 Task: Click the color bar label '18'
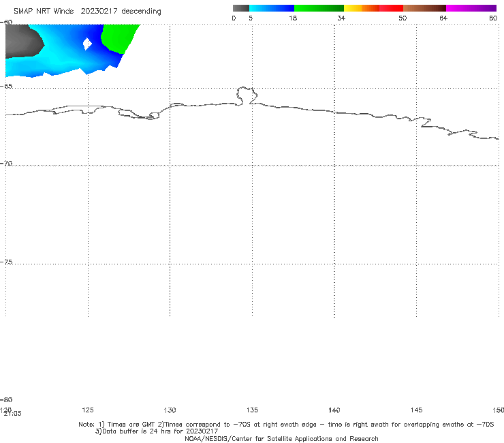(x=293, y=18)
